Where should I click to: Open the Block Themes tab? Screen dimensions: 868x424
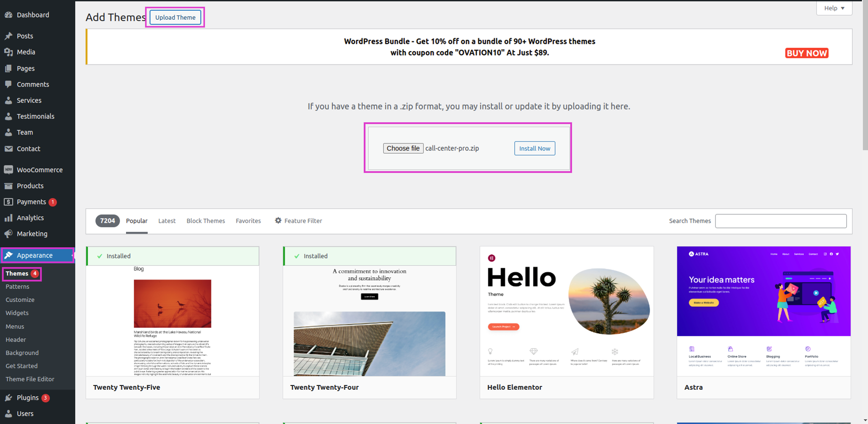click(x=206, y=221)
